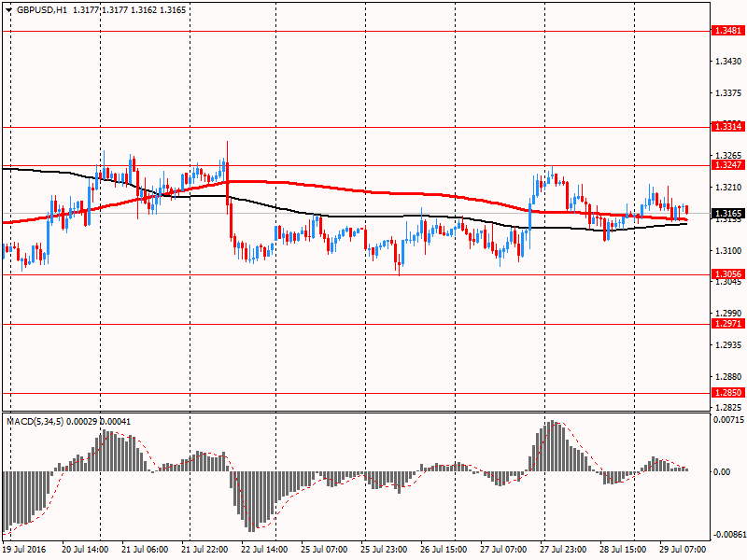Click the 28 Jul 15:00 time label
Image resolution: width=747 pixels, height=560 pixels.
623,549
